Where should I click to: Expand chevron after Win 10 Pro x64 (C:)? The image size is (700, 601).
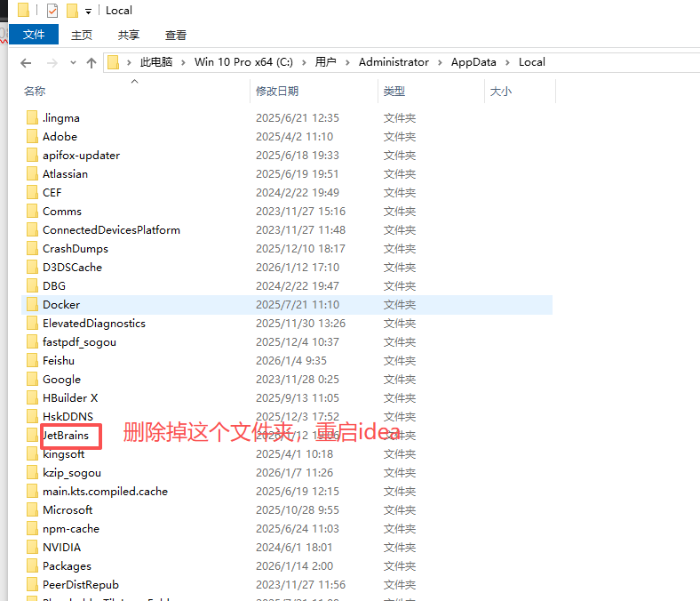click(304, 62)
